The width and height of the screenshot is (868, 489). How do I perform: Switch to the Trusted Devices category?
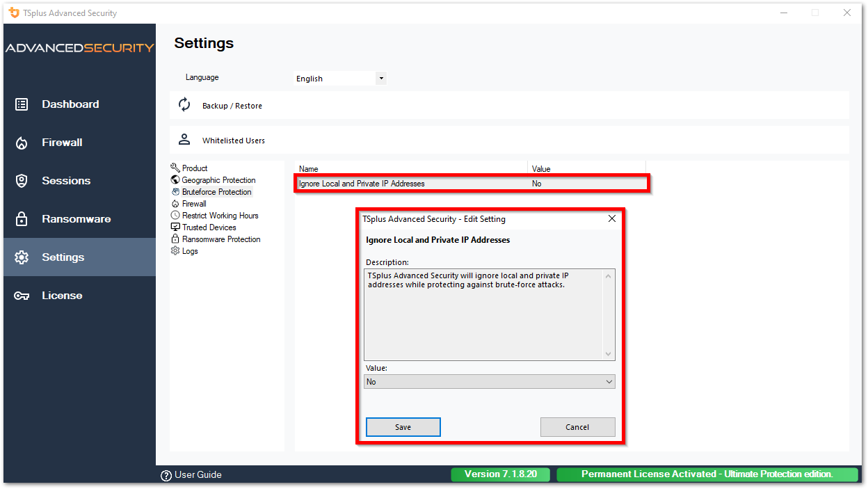[x=208, y=227]
